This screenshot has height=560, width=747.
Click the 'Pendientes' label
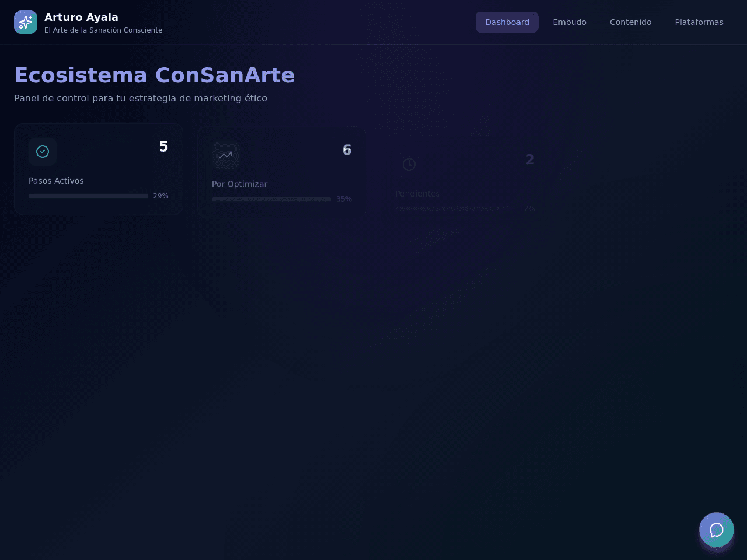(x=417, y=194)
